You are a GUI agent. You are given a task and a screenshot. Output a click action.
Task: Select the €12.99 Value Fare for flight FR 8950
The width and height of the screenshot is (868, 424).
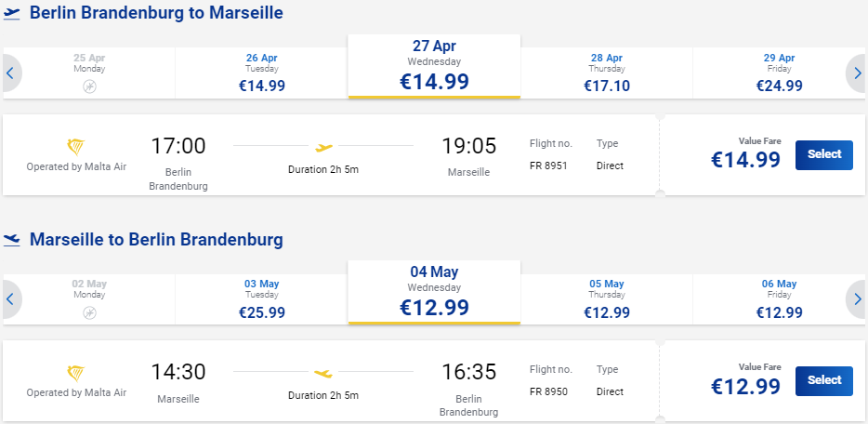(823, 381)
